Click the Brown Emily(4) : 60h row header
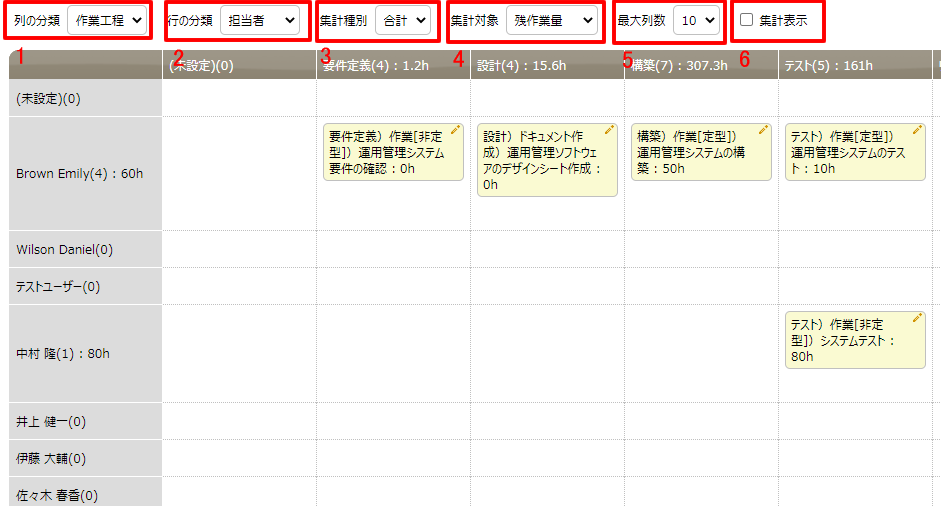Screen dimensions: 941x506 pyautogui.click(x=85, y=174)
